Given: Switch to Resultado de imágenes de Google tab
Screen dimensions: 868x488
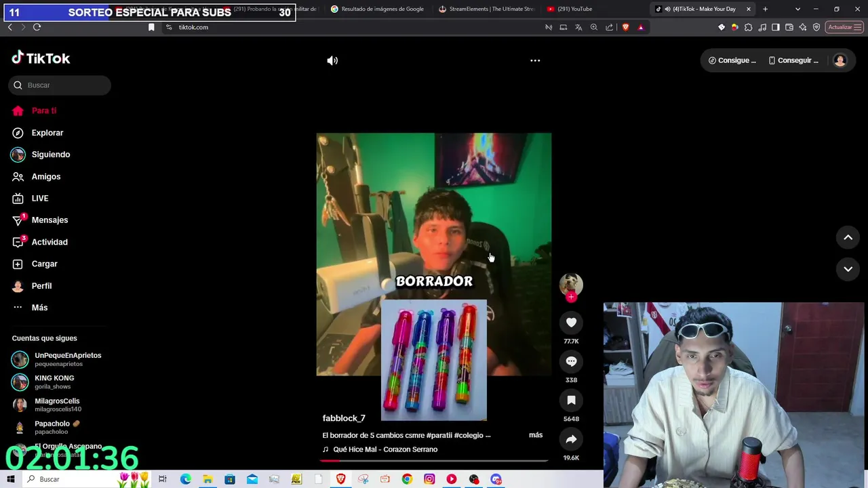Looking at the screenshot, I should pos(378,9).
